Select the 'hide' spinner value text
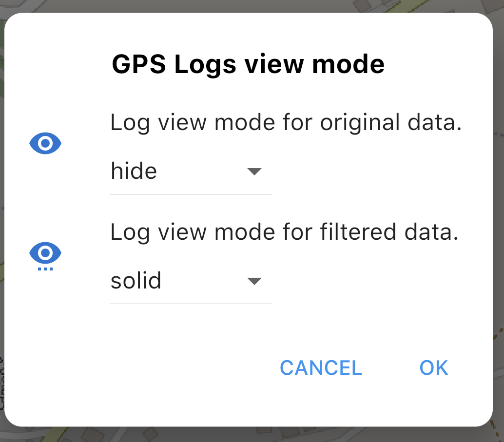This screenshot has height=442, width=504. (134, 171)
